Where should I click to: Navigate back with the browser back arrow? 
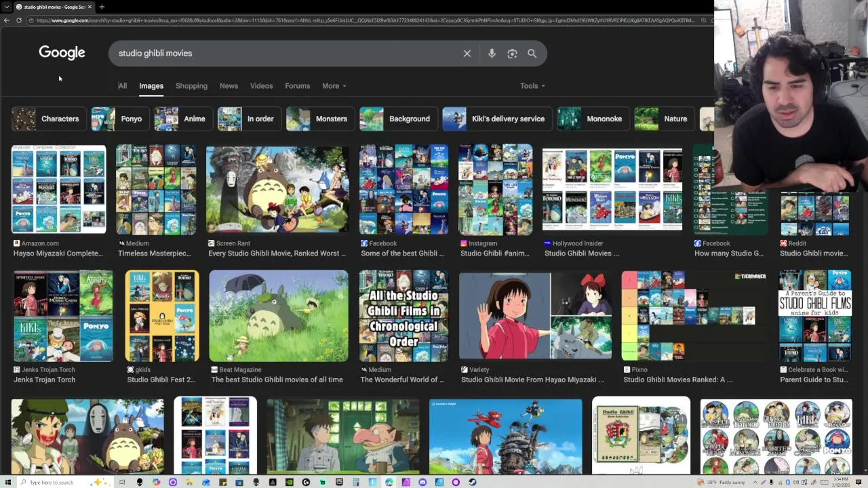pos(7,20)
